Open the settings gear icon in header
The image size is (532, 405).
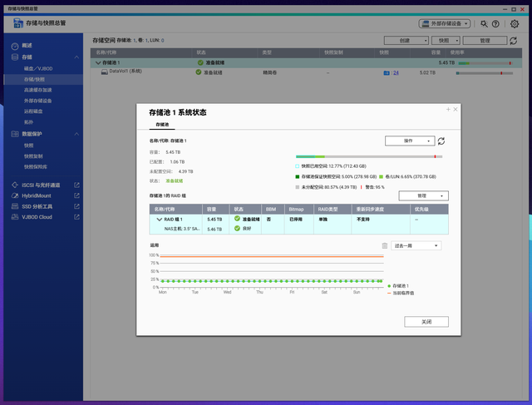click(x=515, y=24)
